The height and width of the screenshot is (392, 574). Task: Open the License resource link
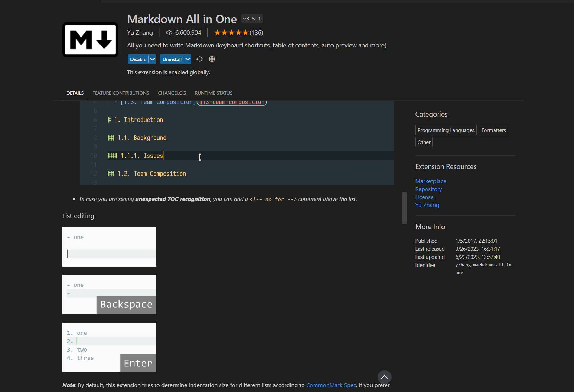(x=424, y=197)
